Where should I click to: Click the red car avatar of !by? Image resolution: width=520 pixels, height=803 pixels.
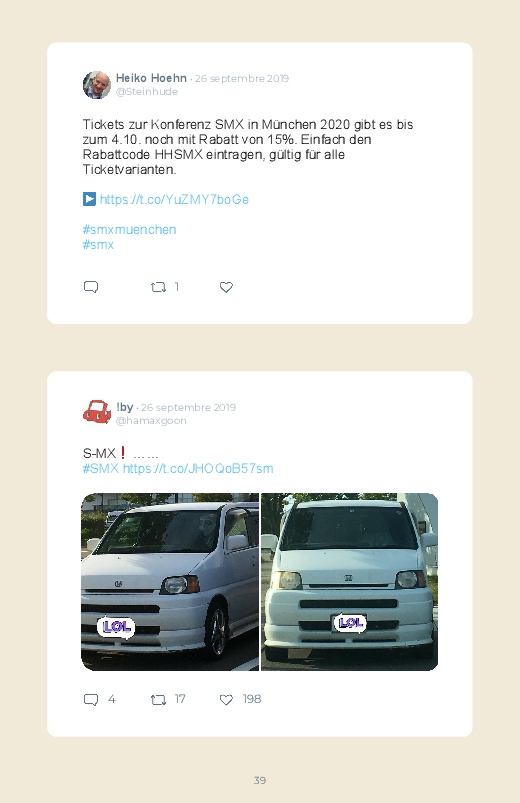click(97, 412)
